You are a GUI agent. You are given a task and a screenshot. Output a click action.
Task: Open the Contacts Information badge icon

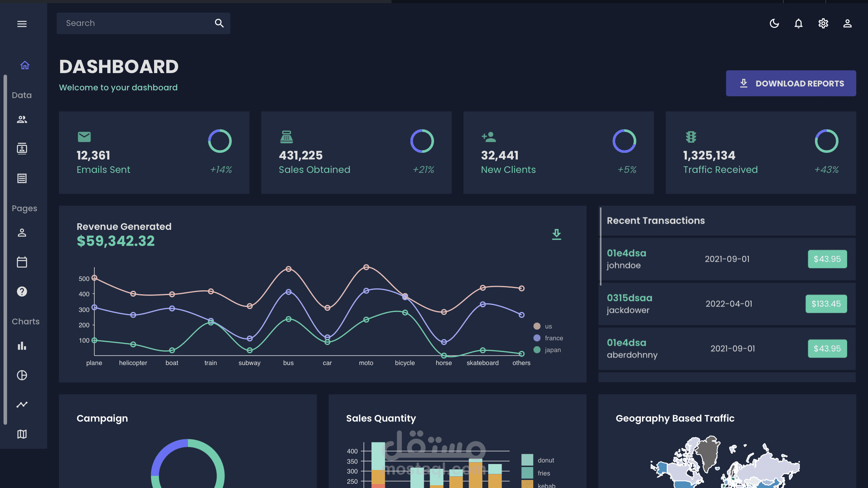[x=22, y=149]
